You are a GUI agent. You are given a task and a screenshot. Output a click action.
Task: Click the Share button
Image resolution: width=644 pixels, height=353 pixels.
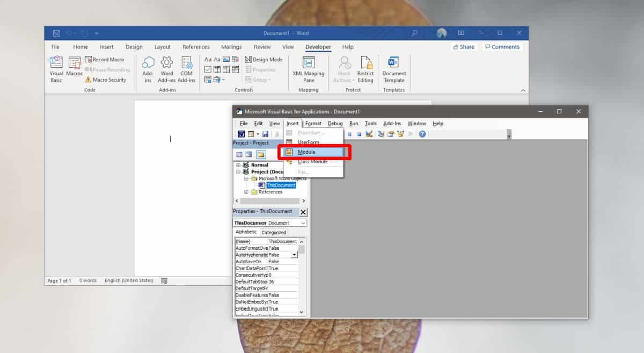tap(463, 47)
